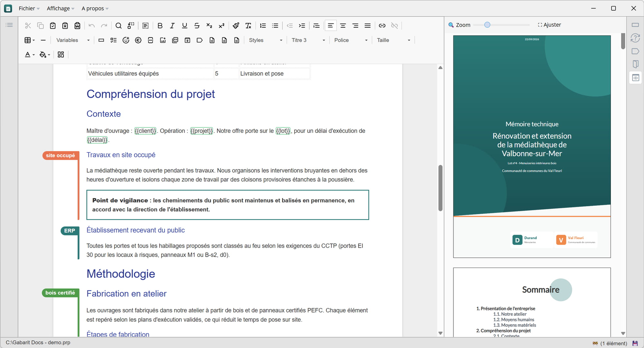This screenshot has width=644, height=348.
Task: Open the A propos menu
Action: [95, 8]
